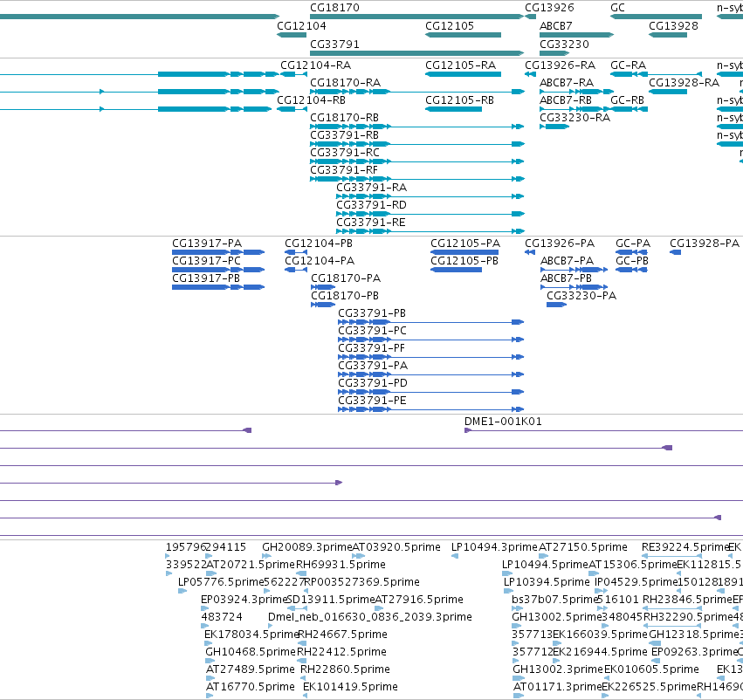
Task: Click transcript CG13926-RA label
Action: pos(561,65)
